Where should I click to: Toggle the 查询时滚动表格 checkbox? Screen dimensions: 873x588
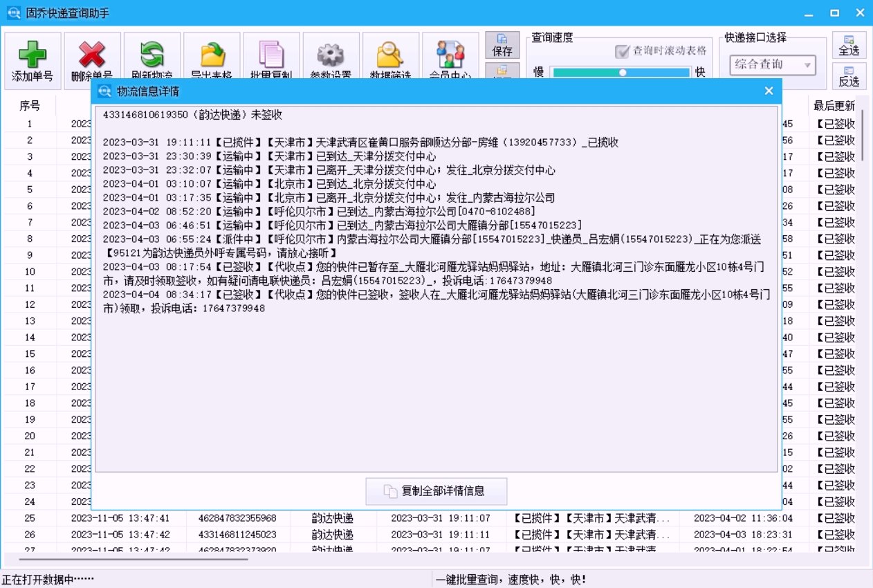point(622,51)
